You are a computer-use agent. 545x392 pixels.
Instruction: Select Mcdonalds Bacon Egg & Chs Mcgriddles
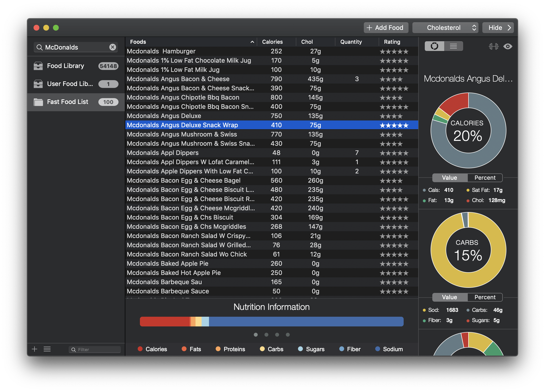point(272,227)
